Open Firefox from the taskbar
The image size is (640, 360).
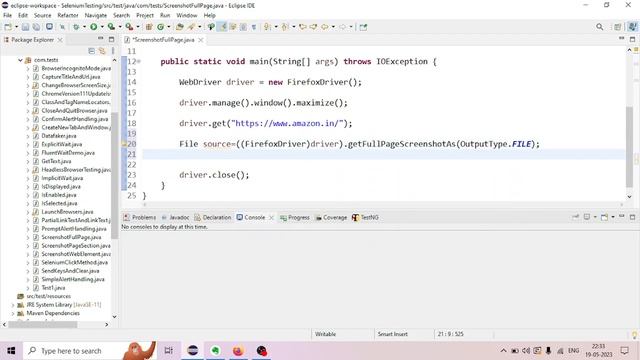pyautogui.click(x=238, y=351)
